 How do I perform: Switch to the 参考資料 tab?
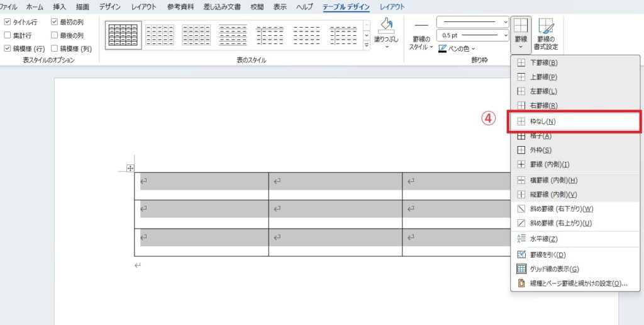pyautogui.click(x=180, y=6)
